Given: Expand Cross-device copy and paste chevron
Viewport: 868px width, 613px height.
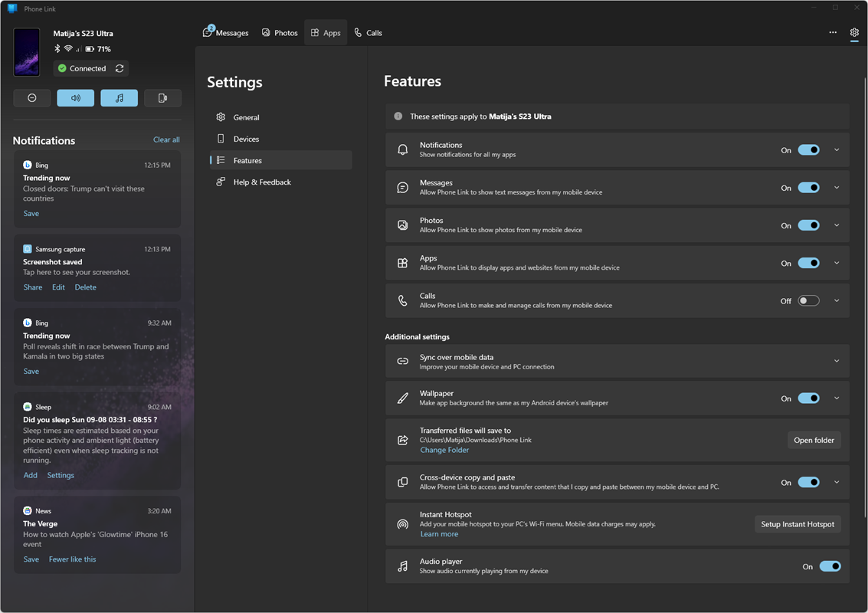Looking at the screenshot, I should coord(837,482).
